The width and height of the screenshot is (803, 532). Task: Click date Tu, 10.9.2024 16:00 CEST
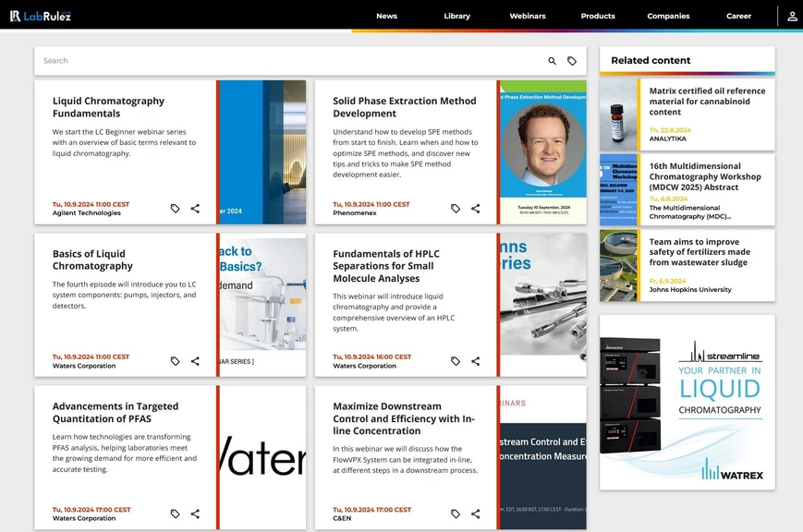point(371,357)
